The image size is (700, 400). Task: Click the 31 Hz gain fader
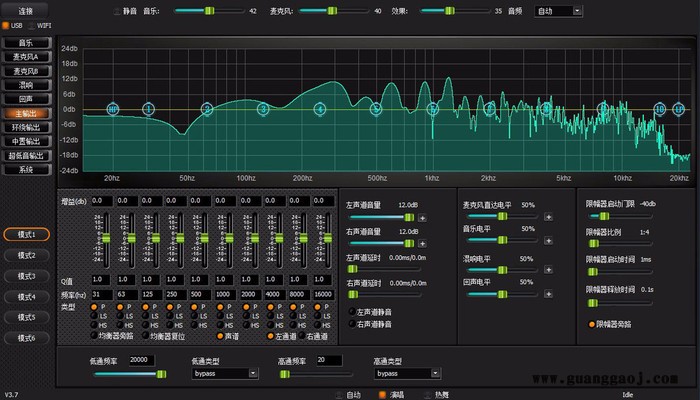pos(106,239)
